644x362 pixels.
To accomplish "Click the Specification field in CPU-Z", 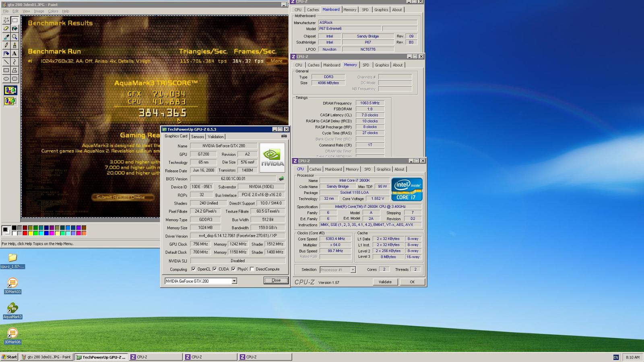I will point(370,207).
